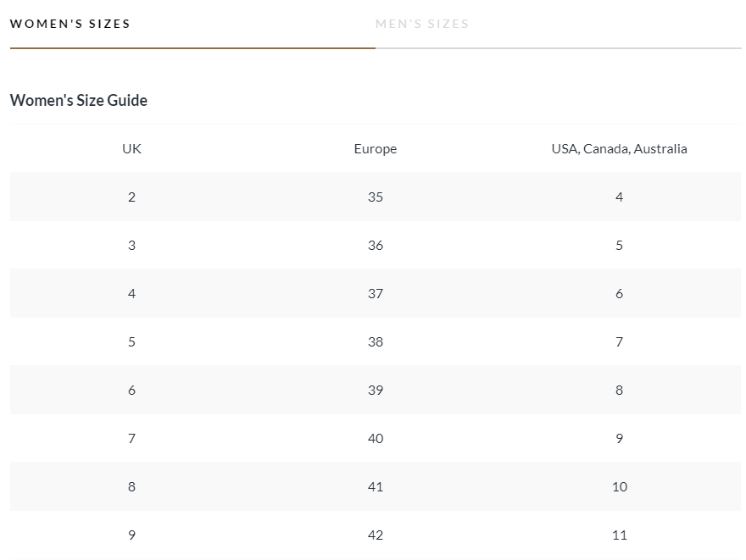Click the USA, Canada, Australia column header
746x560 pixels.
[x=619, y=149]
